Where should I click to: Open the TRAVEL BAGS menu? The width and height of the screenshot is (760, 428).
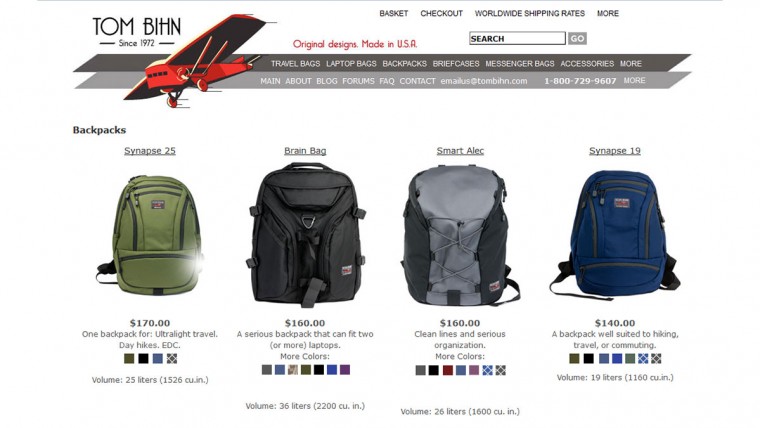pos(295,63)
